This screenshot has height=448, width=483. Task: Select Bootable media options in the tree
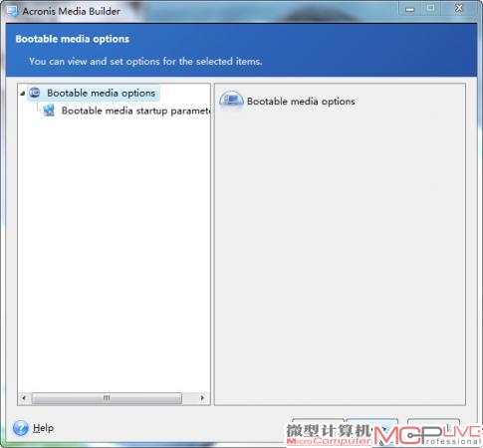tap(101, 94)
